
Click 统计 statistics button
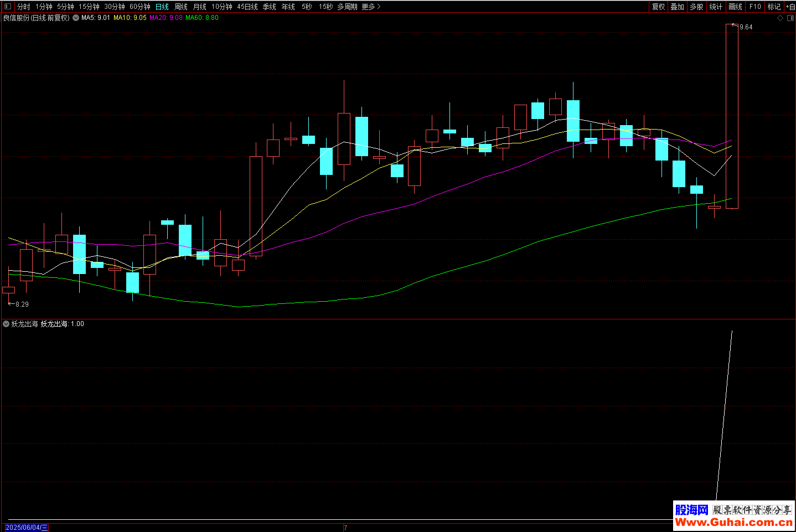point(716,7)
